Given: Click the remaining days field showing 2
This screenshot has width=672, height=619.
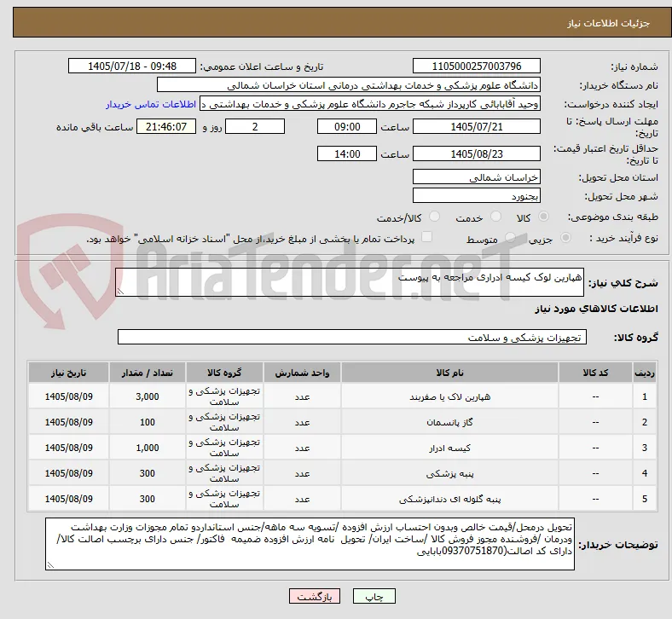Looking at the screenshot, I should click(255, 127).
